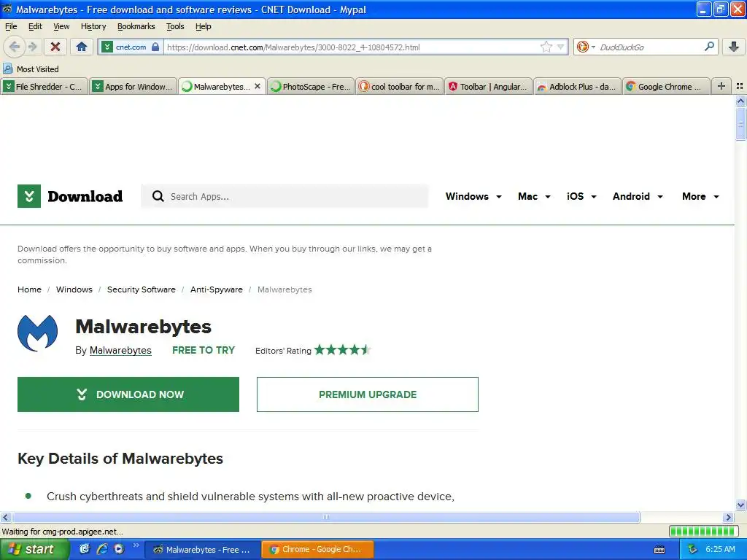
Task: Click the Show Desktop quick launch icon
Action: pyautogui.click(x=85, y=549)
